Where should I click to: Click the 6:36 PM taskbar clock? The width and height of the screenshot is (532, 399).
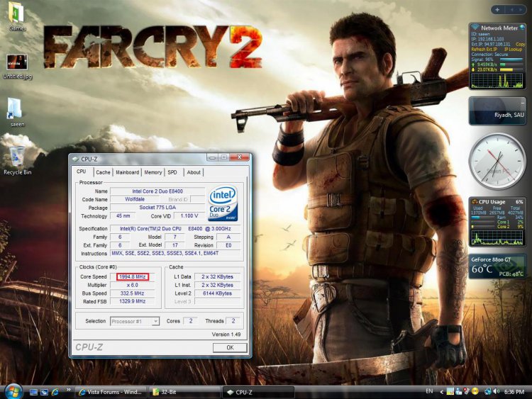click(x=514, y=392)
